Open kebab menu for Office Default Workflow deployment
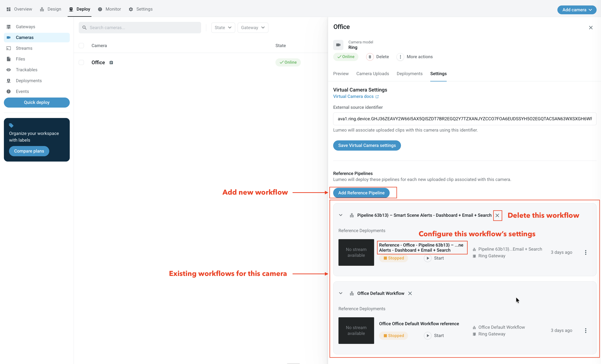Screen dimensions: 601x364 (585, 331)
